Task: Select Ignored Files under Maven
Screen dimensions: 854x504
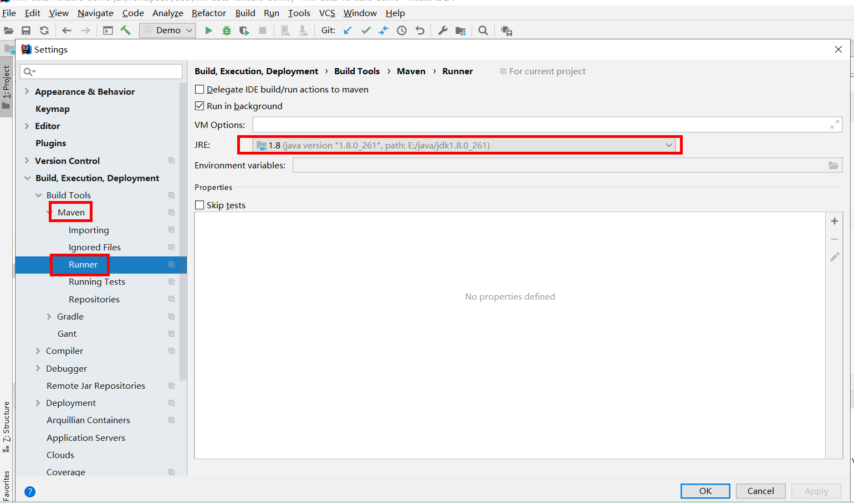Action: coord(95,247)
